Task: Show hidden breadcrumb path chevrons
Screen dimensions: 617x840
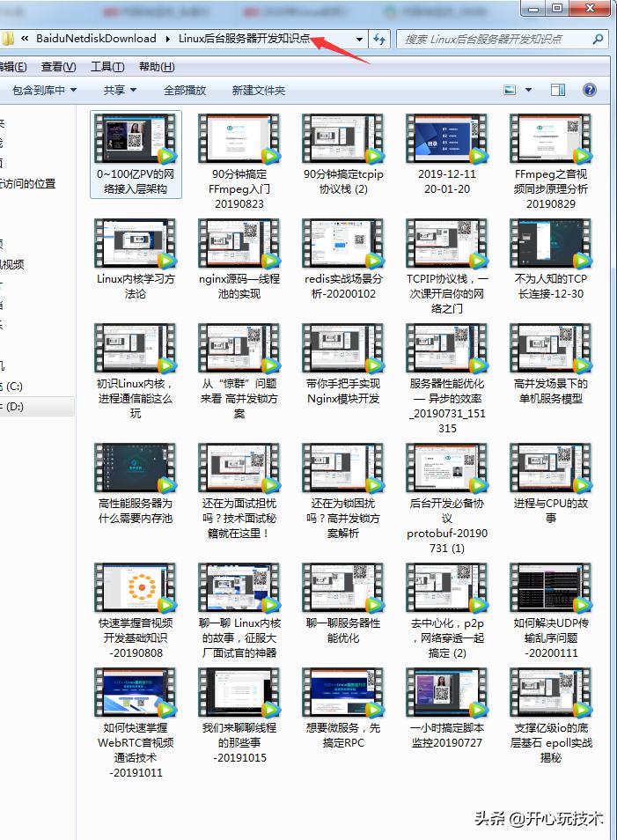Action: 26,39
